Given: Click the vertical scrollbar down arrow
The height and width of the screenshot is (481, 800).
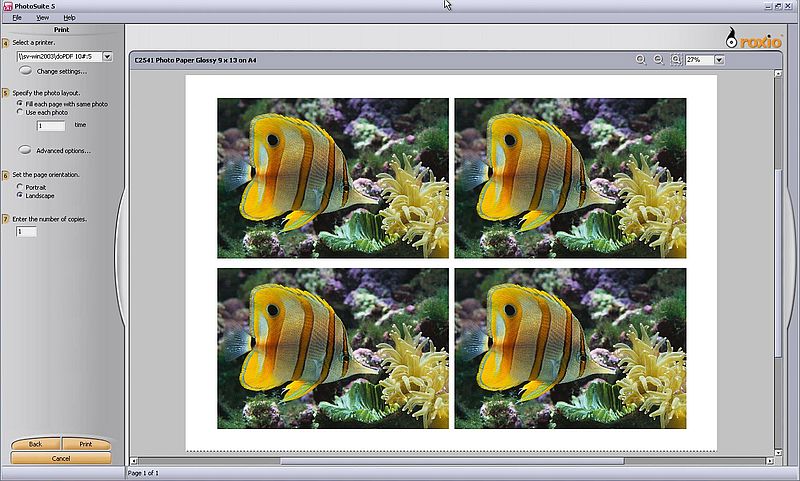Looking at the screenshot, I should pyautogui.click(x=778, y=452).
